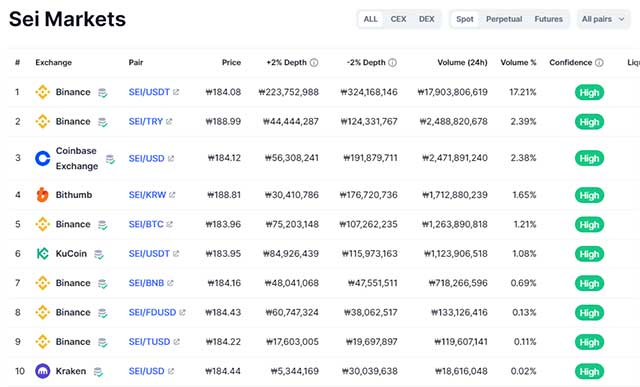Screen dimensions: 640x387
Task: Click the Sei Markets heading
Action: point(67,19)
